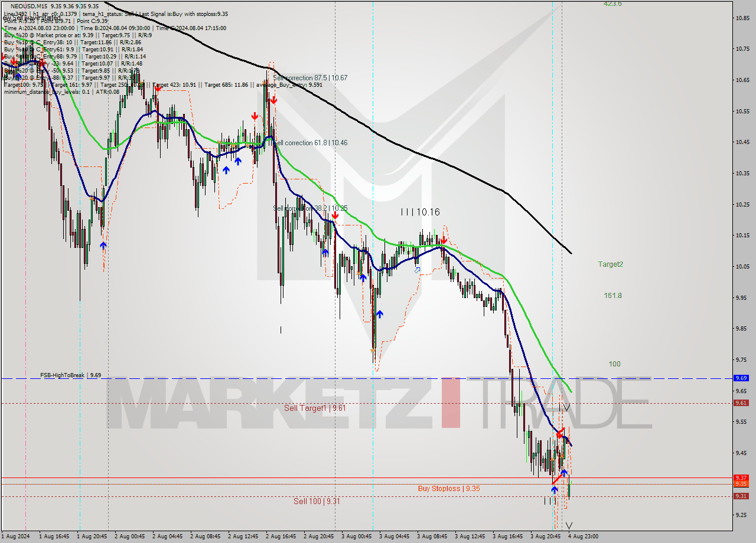
Task: Select the 100 Fibonacci level label
Action: (x=614, y=364)
